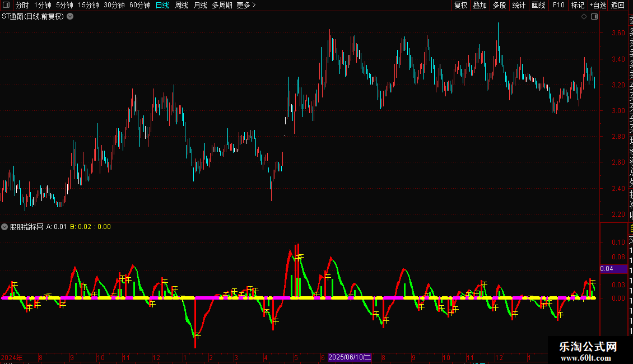Toggle the sidebar panel icon at top left
The width and height of the screenshot is (633, 364).
(x=6, y=5)
